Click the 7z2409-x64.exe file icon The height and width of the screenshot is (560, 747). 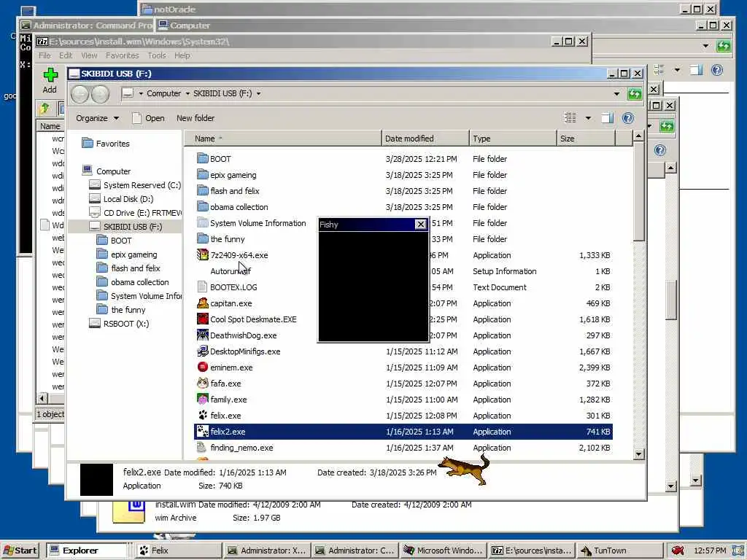point(203,254)
